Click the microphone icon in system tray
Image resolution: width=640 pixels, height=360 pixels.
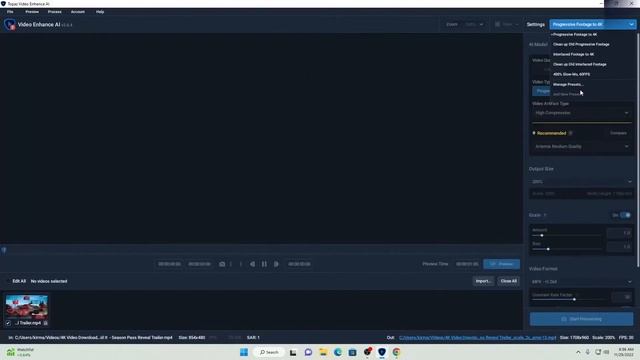pyautogui.click(x=588, y=352)
